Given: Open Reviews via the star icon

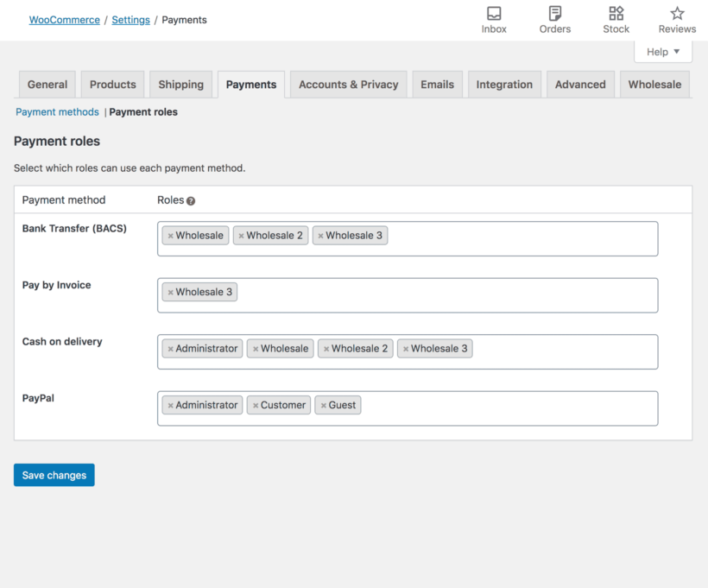Looking at the screenshot, I should (677, 19).
